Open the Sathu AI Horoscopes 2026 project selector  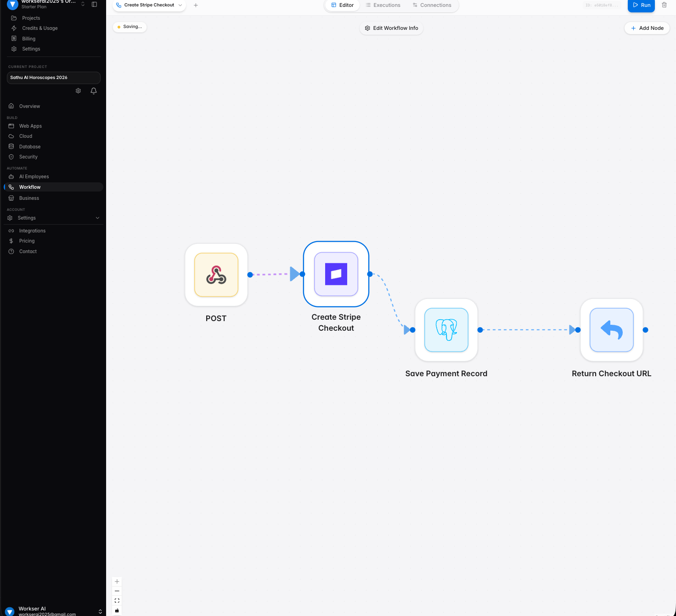tap(54, 78)
